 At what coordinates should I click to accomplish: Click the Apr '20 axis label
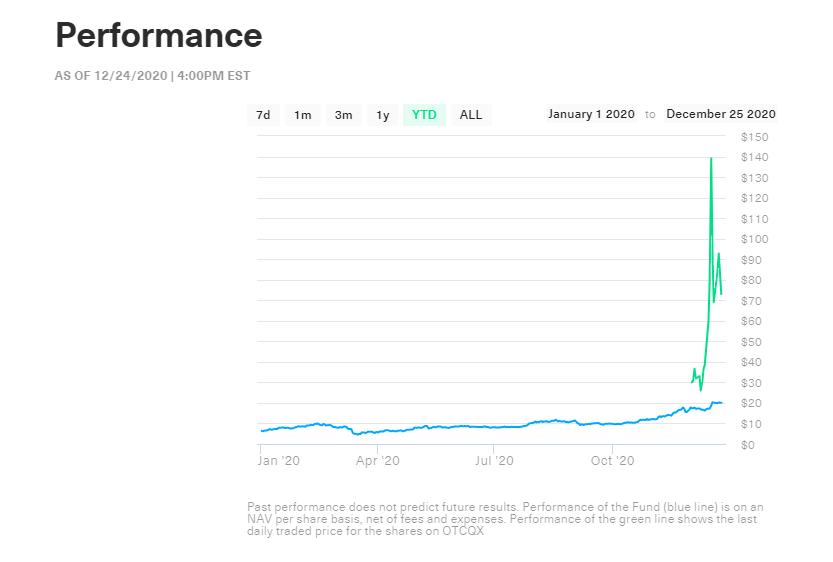coord(377,461)
